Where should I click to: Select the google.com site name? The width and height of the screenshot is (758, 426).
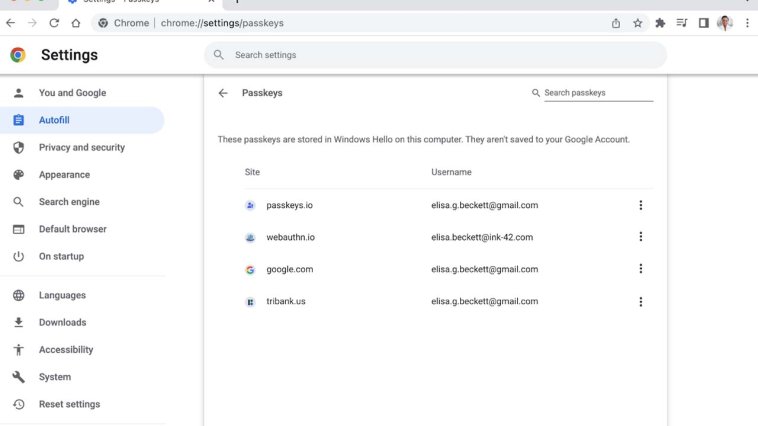(x=290, y=269)
